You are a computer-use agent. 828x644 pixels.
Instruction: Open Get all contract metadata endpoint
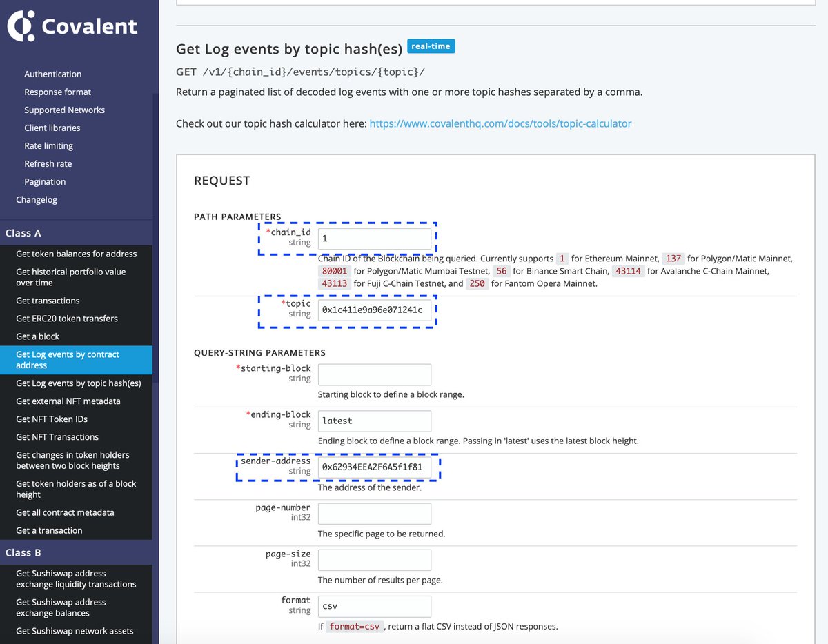pos(65,512)
